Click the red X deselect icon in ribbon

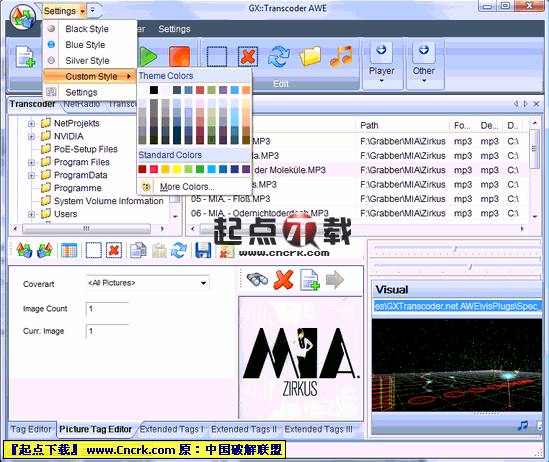point(248,56)
